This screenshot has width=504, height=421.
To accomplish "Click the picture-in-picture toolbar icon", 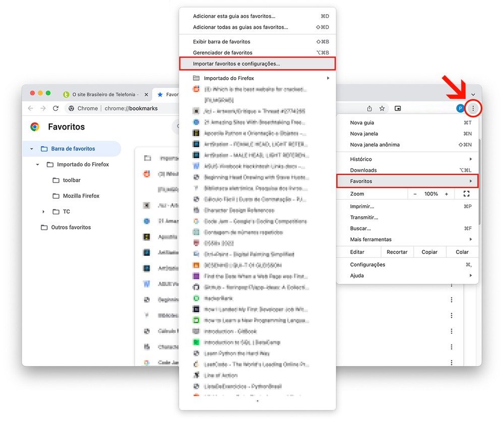I will coord(398,108).
